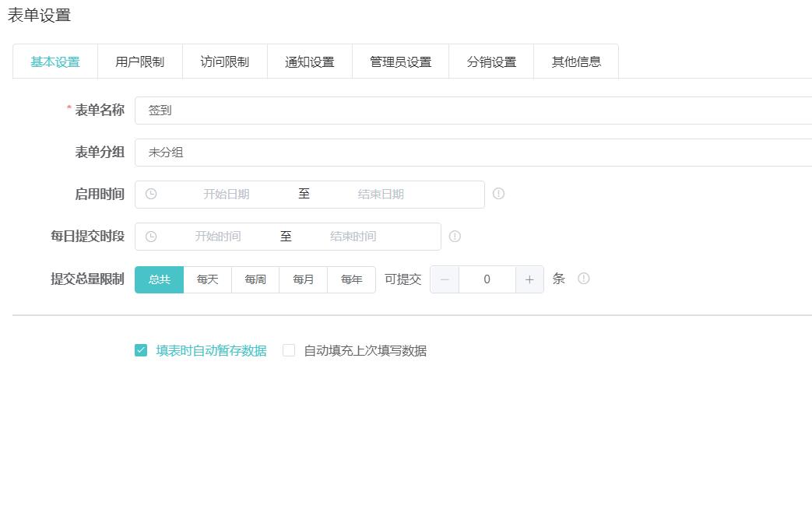Switch to 分销设置 tab
The height and width of the screenshot is (530, 812).
point(491,61)
